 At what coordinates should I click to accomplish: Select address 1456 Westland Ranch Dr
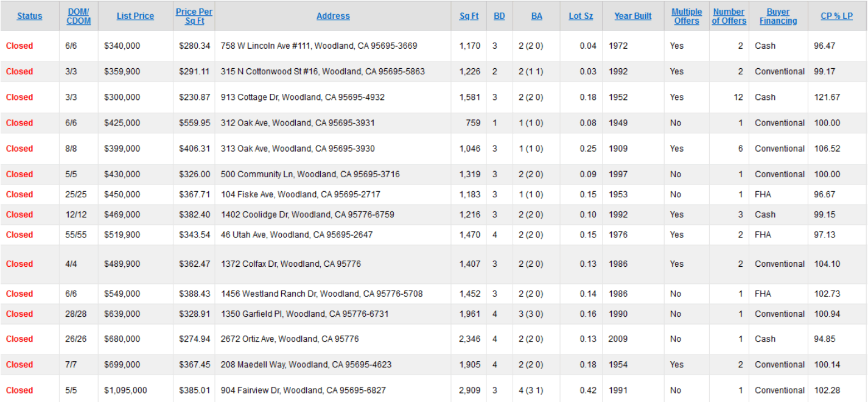tap(322, 294)
